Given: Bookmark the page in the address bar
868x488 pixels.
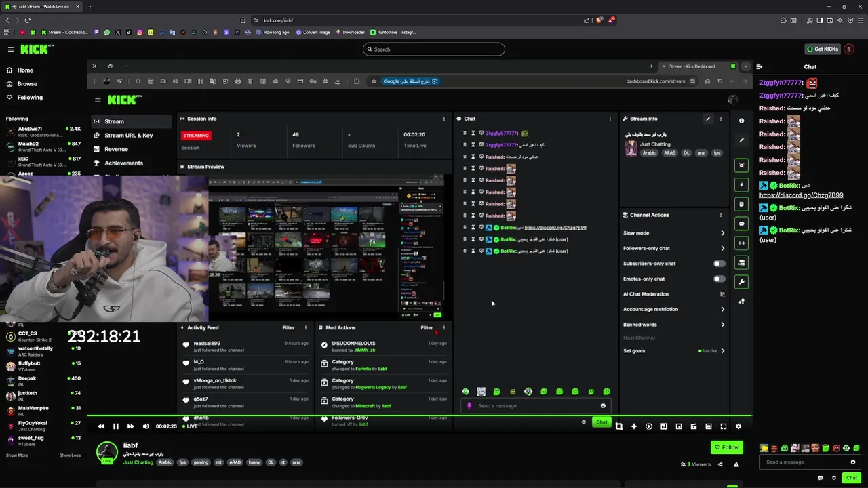Looking at the screenshot, I should click(243, 20).
